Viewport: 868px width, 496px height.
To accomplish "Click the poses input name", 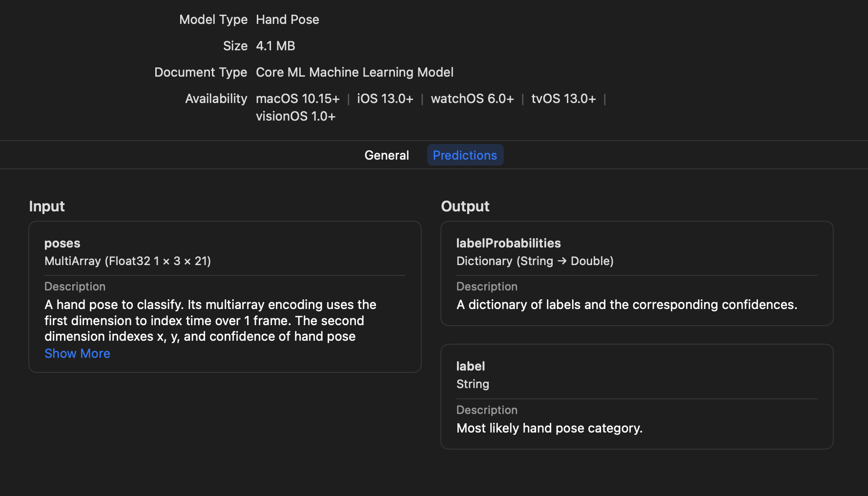I will click(62, 243).
